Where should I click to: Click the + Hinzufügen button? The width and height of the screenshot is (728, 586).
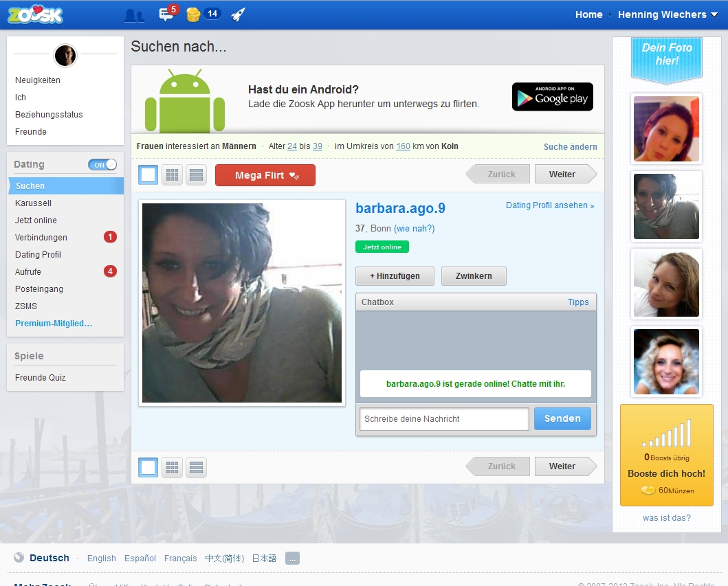395,276
